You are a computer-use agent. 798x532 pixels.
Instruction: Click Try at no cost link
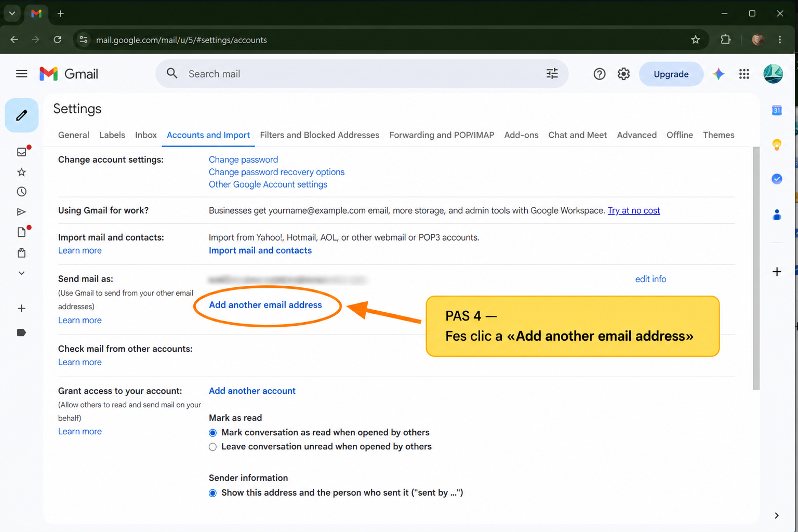pos(633,210)
